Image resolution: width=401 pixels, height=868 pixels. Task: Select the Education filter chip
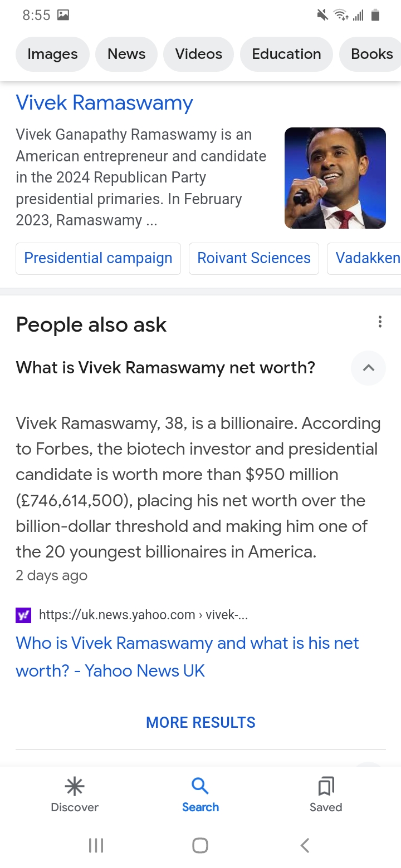[286, 54]
